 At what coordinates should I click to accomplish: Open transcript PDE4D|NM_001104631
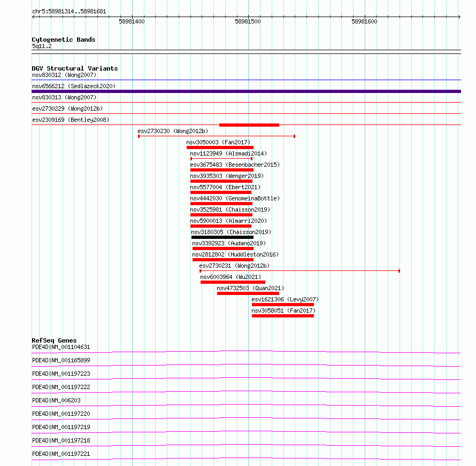tap(61, 347)
